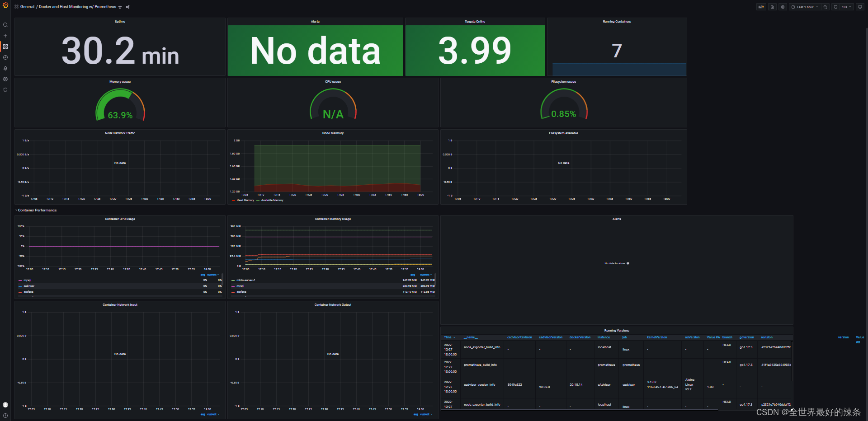868x421 pixels.
Task: Sort table by dockerVersion column header
Action: click(x=580, y=337)
